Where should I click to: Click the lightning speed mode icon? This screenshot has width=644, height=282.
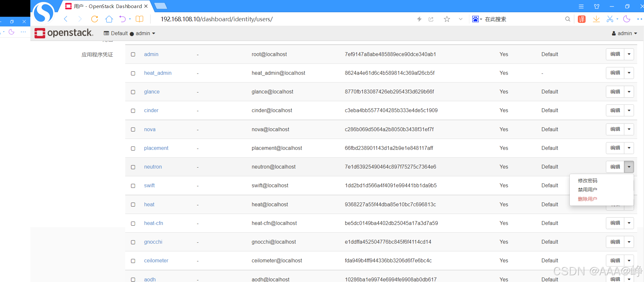(x=419, y=19)
